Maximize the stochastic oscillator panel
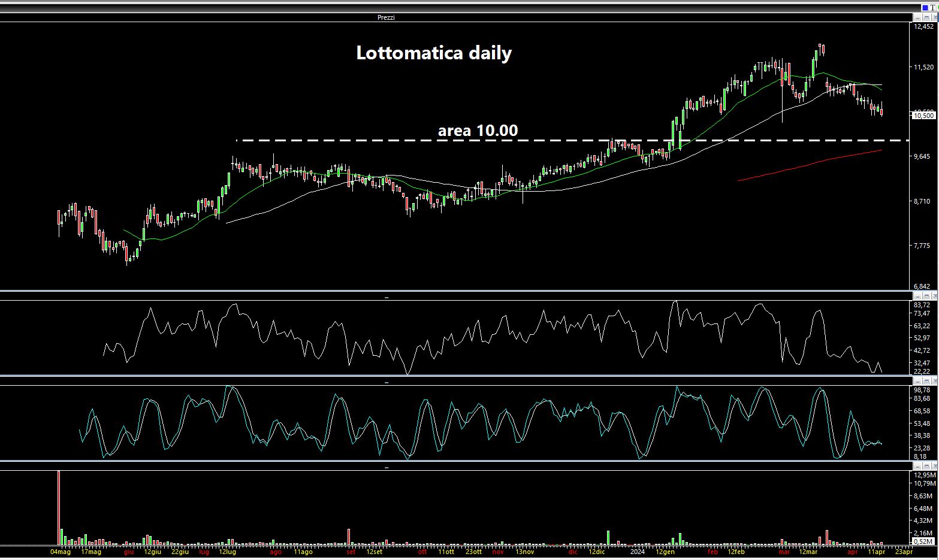 point(925,381)
